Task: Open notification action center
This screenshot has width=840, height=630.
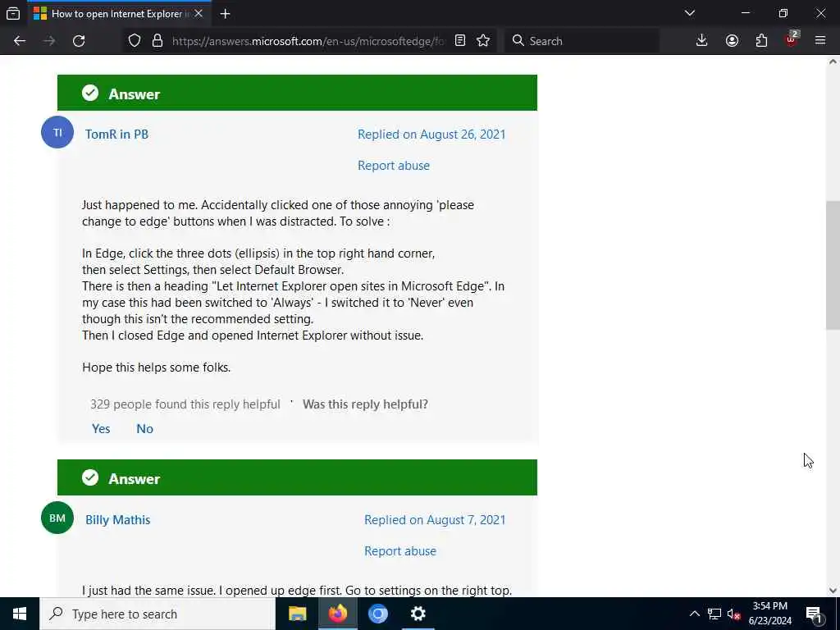Action: [x=815, y=614]
